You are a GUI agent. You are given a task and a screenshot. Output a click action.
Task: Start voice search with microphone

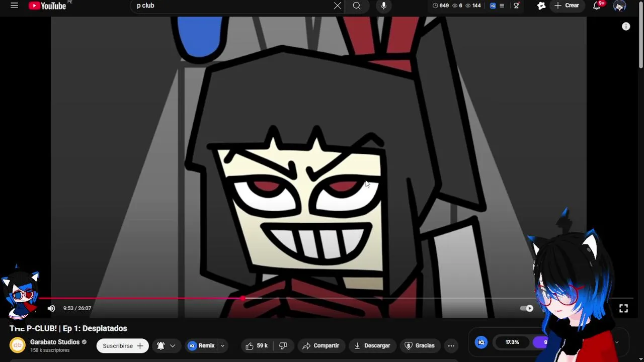383,6
